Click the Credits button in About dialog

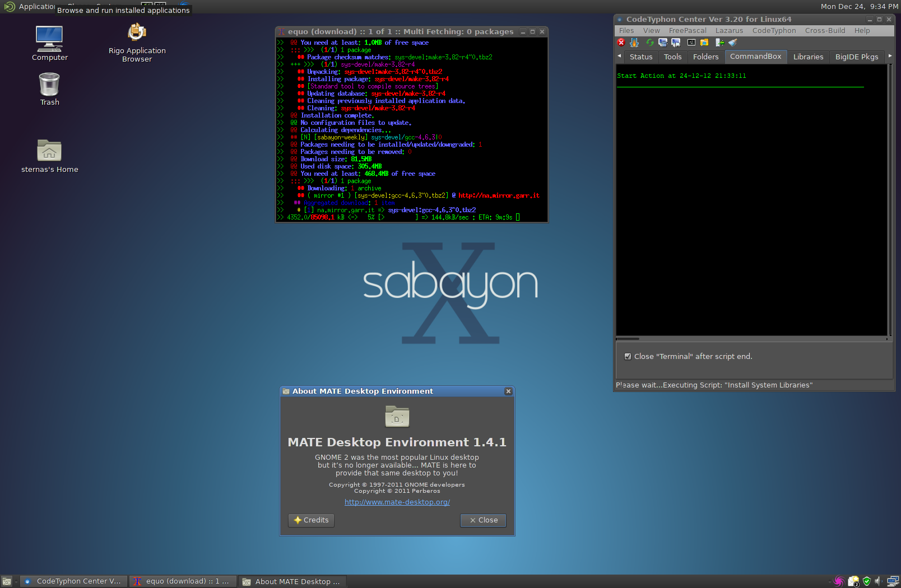tap(311, 520)
